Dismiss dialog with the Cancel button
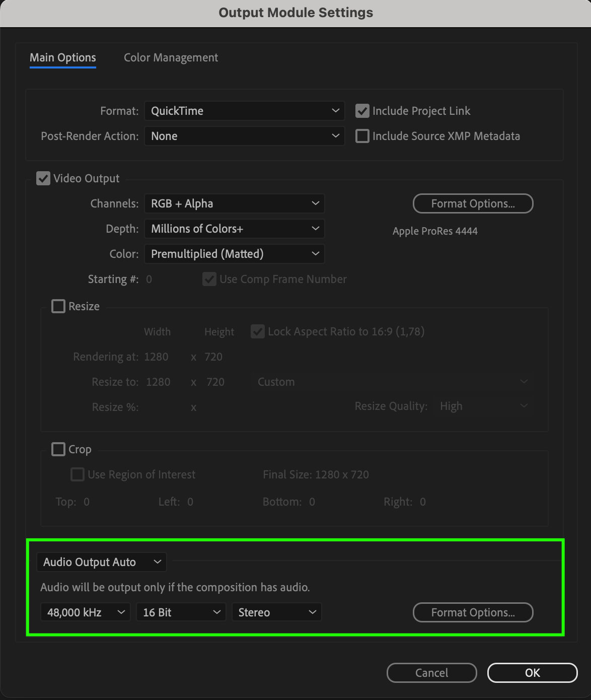The height and width of the screenshot is (700, 591). (432, 673)
